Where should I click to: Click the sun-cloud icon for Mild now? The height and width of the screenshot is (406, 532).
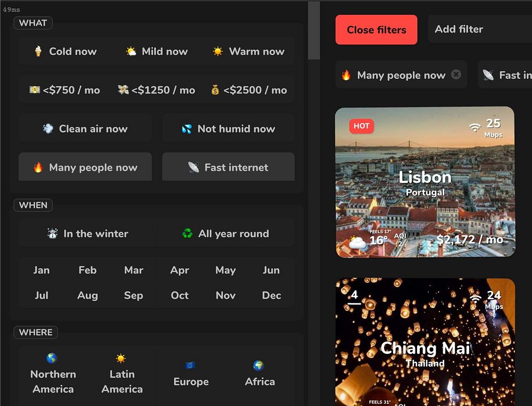[x=131, y=51]
